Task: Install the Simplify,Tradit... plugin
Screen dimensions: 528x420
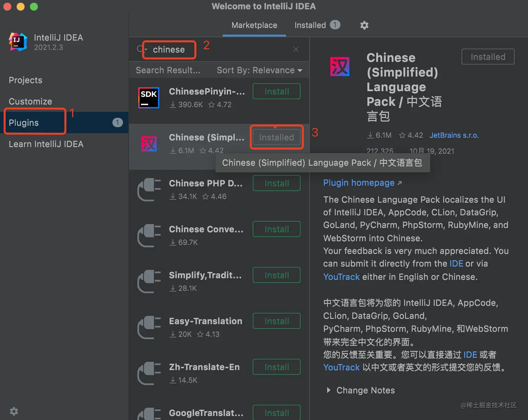Action: 277,275
